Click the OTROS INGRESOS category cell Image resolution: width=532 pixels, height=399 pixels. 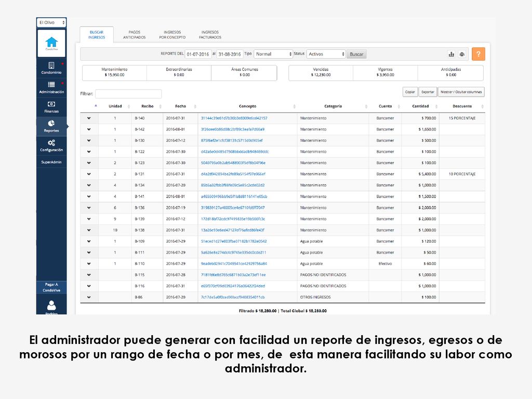[x=333, y=297]
